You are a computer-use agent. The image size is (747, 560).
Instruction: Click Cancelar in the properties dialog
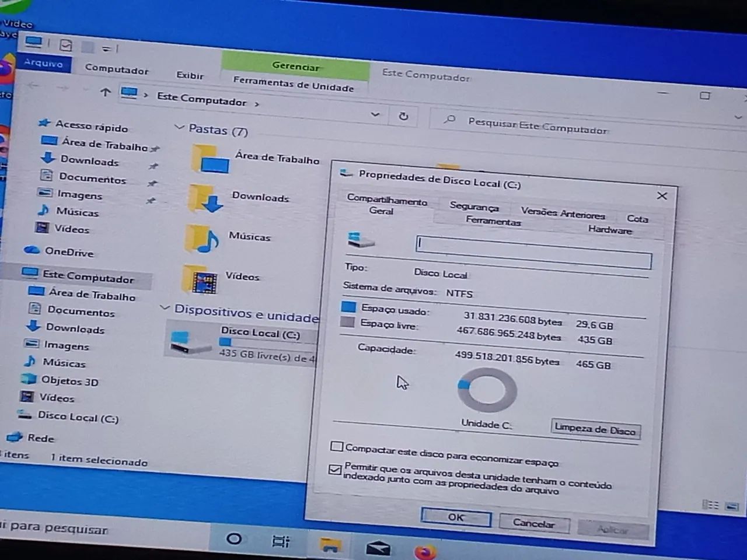pos(533,523)
